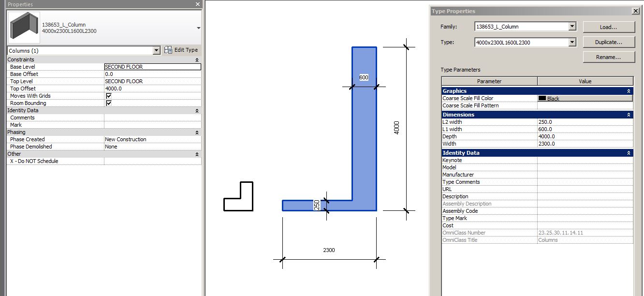Click the X - Do NOT Schedule value field
This screenshot has height=296, width=644.
click(x=152, y=161)
